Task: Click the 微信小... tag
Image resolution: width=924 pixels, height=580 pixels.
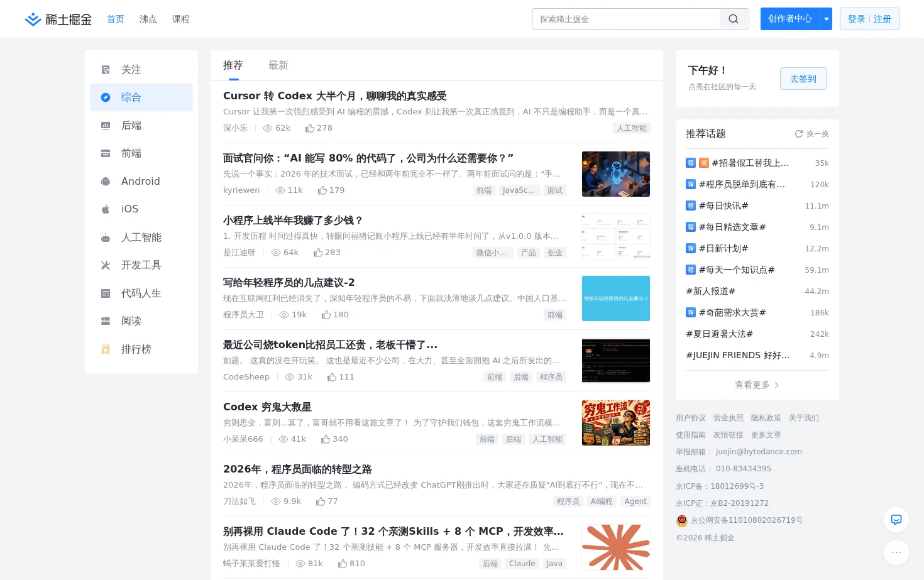Action: coord(492,253)
